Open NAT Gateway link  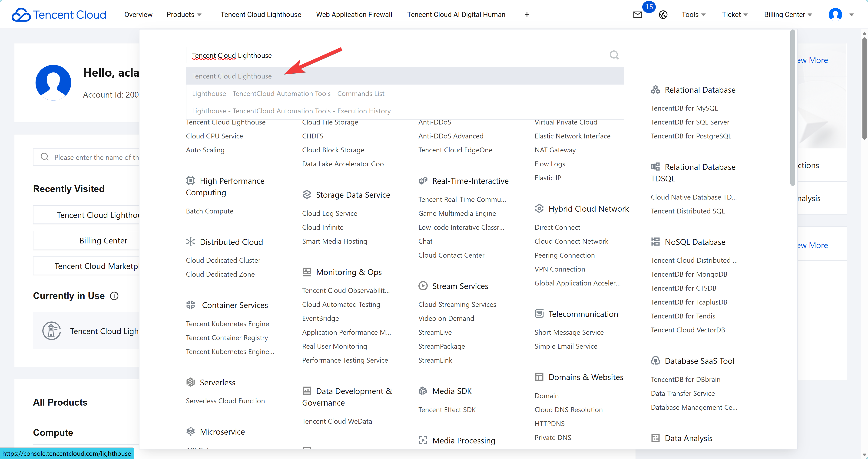[x=555, y=150]
